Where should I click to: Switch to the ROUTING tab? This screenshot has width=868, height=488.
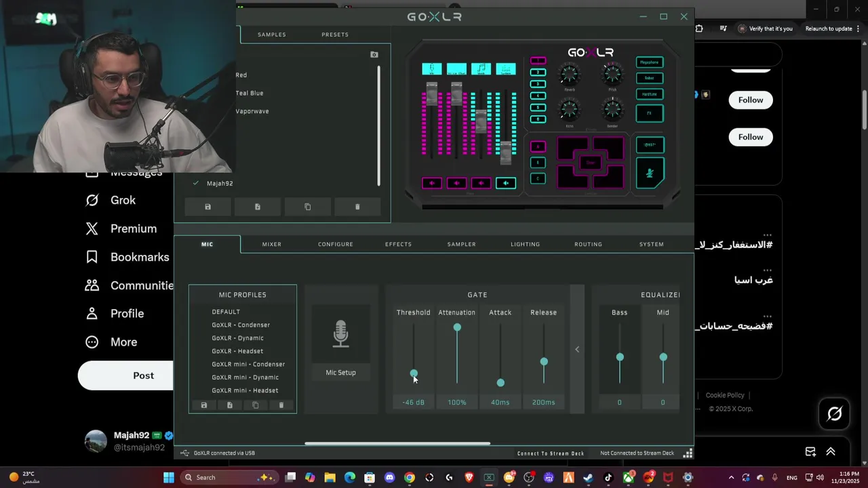(588, 244)
